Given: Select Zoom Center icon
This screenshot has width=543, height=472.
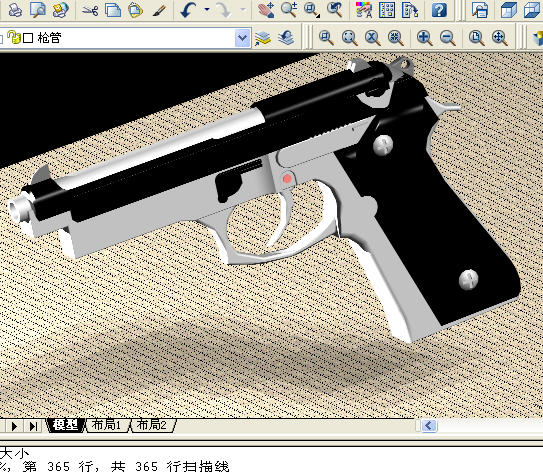Looking at the screenshot, I should tap(395, 38).
